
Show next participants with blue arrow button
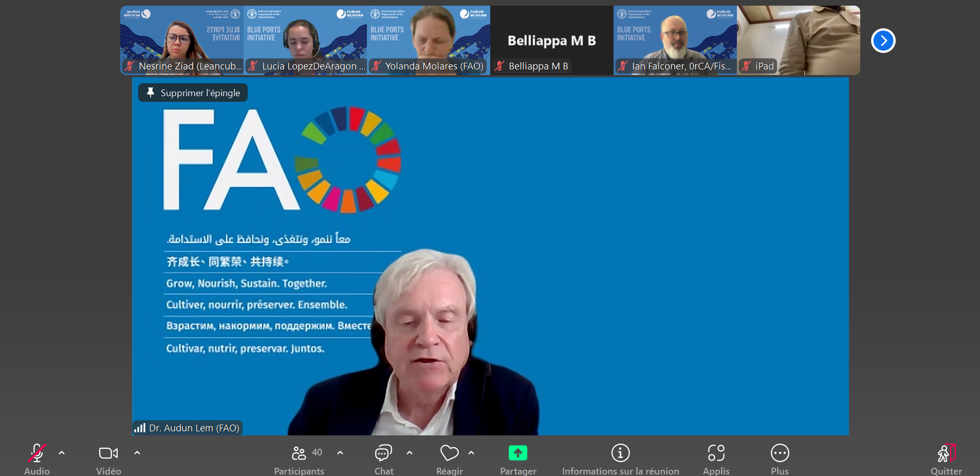[883, 41]
